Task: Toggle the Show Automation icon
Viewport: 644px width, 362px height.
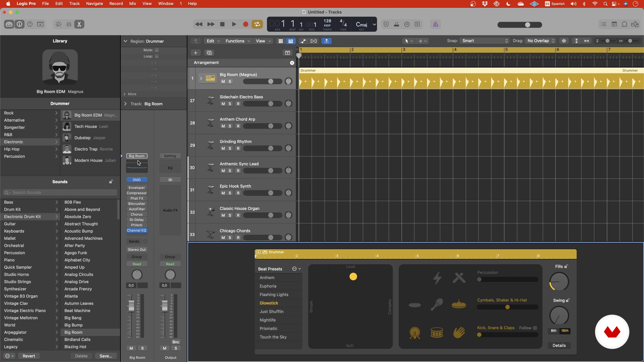Action: (x=303, y=41)
